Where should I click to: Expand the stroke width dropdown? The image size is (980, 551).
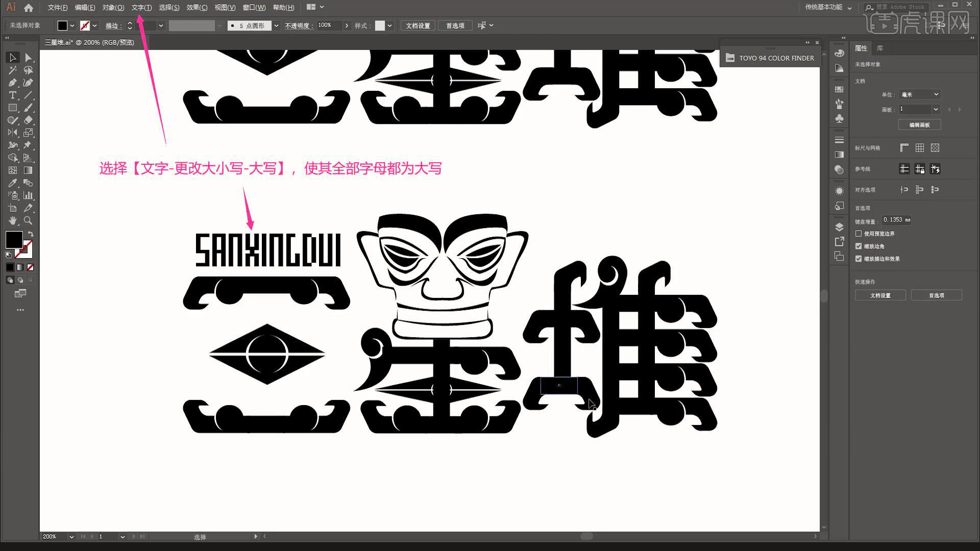[x=161, y=26]
